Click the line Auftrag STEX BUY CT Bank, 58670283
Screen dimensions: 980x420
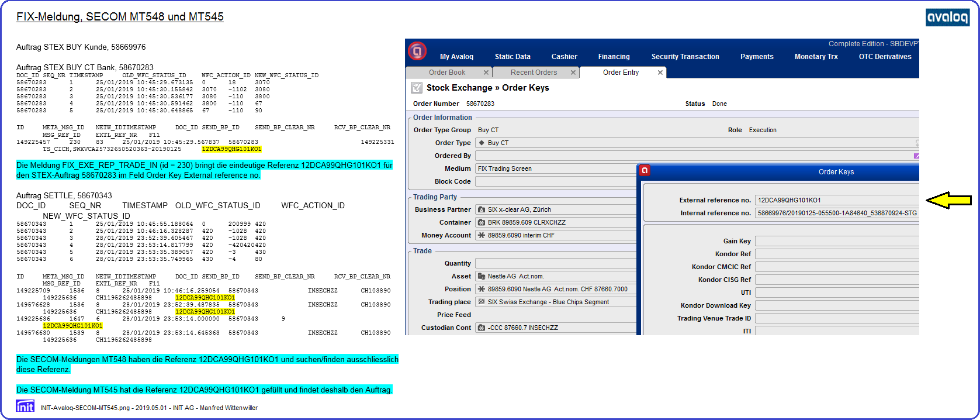coord(85,67)
